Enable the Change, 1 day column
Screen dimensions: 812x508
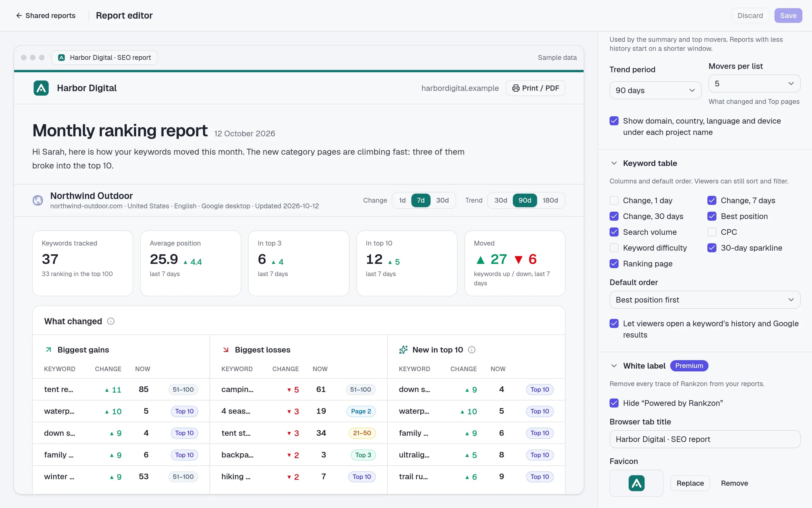point(614,201)
